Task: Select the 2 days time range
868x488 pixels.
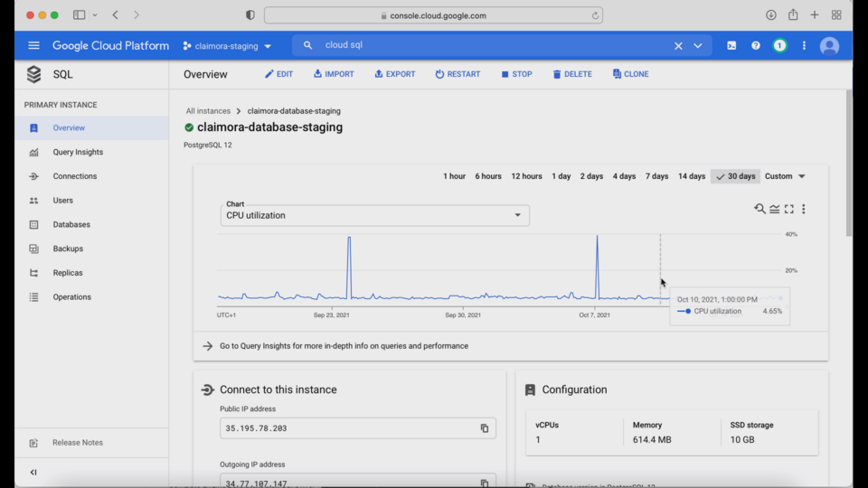Action: coord(591,176)
